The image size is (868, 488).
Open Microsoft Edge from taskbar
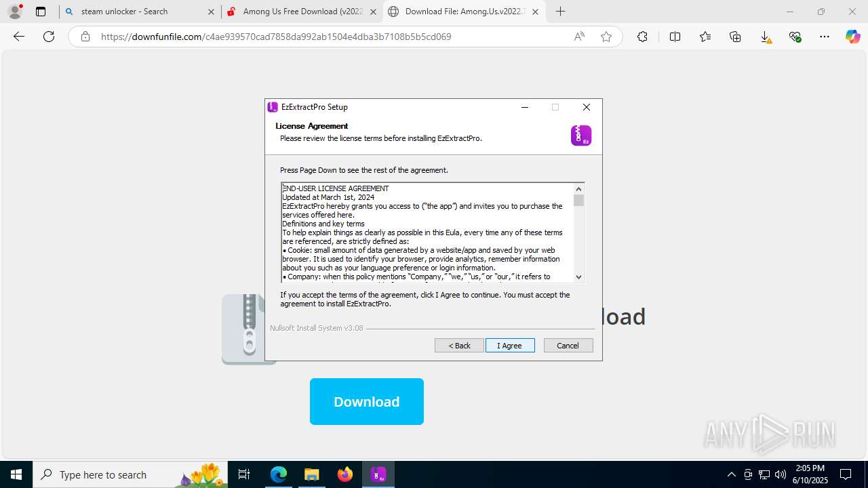279,474
